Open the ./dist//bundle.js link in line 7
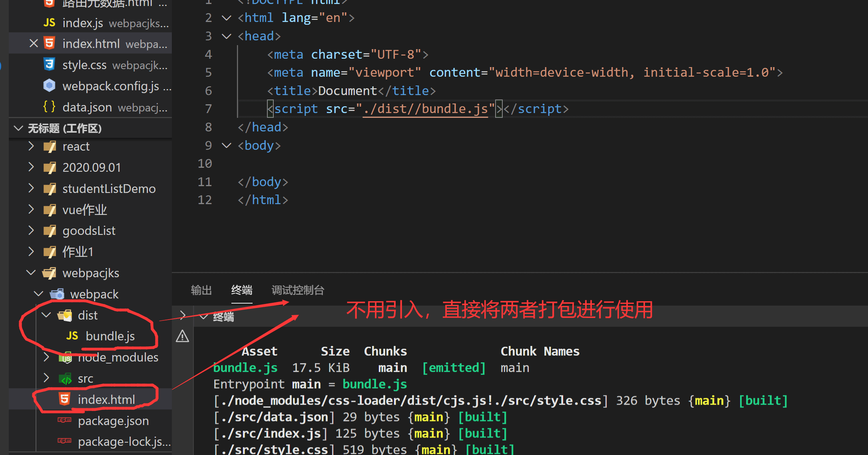Viewport: 868px width, 455px height. tap(426, 109)
